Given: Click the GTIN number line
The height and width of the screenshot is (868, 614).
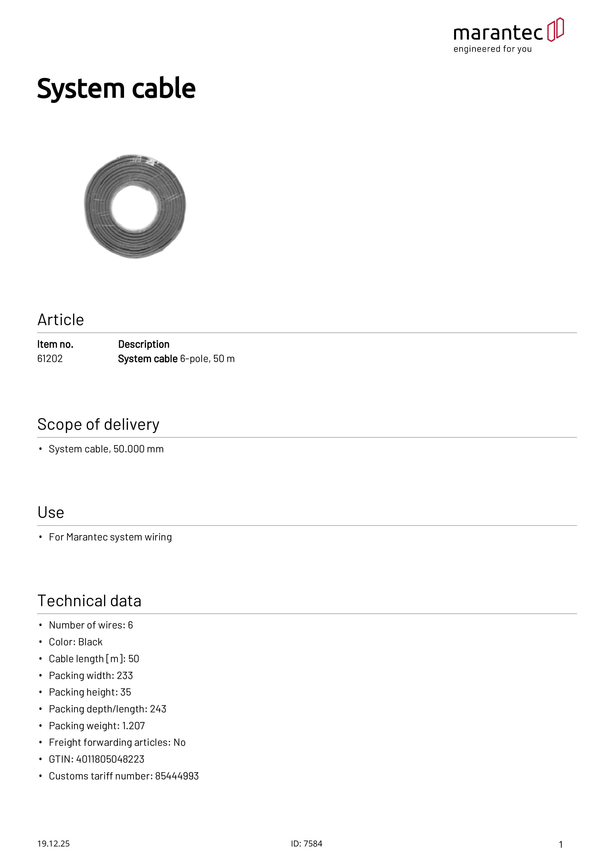Looking at the screenshot, I should pos(97,759).
